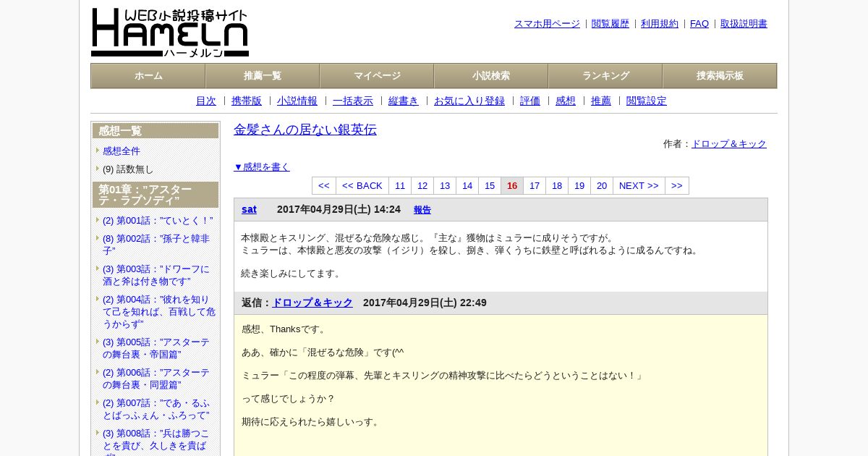The height and width of the screenshot is (456, 868).
Task: Open ドロップ＆キック in reply header
Action: [x=312, y=303]
